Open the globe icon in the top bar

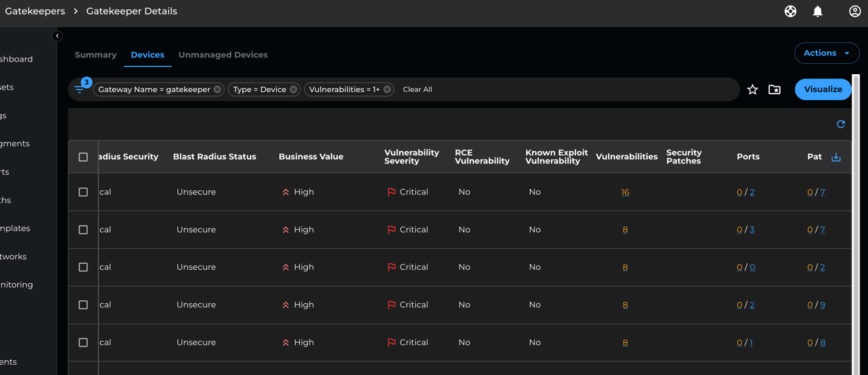790,11
